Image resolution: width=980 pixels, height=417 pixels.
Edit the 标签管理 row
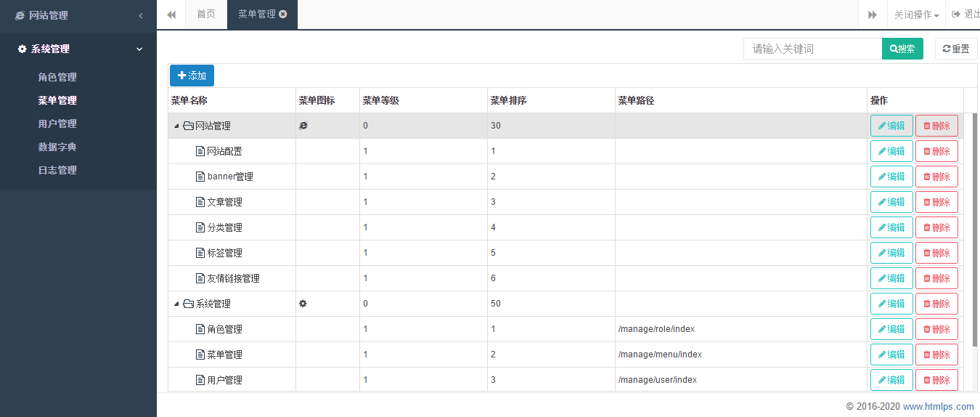pos(891,253)
